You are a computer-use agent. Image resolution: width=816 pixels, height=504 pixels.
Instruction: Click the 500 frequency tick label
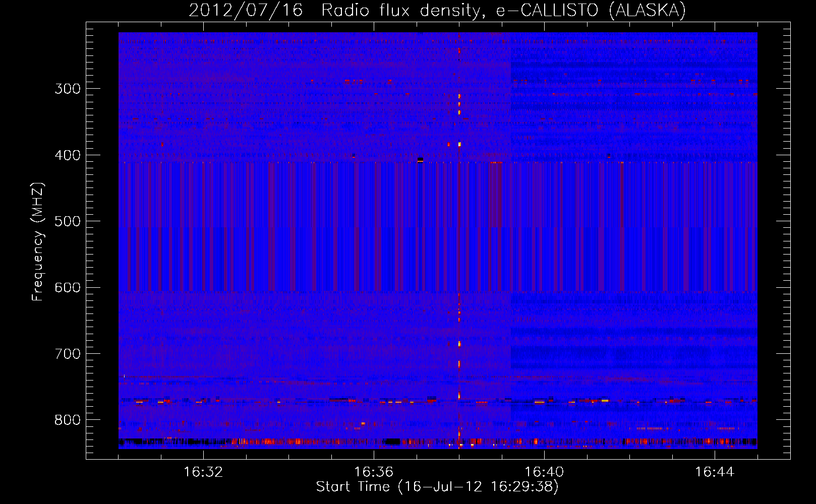[x=68, y=221]
